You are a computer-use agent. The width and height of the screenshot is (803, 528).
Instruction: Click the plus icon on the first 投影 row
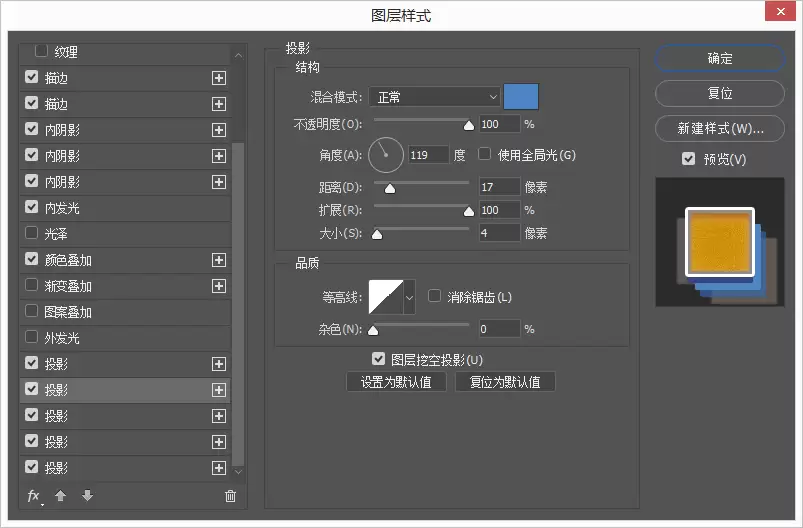(219, 364)
